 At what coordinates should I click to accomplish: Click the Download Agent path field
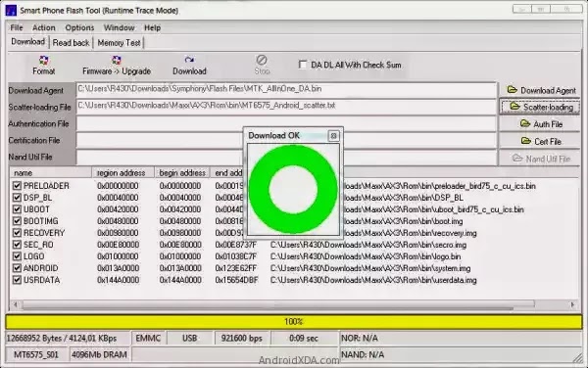(286, 90)
